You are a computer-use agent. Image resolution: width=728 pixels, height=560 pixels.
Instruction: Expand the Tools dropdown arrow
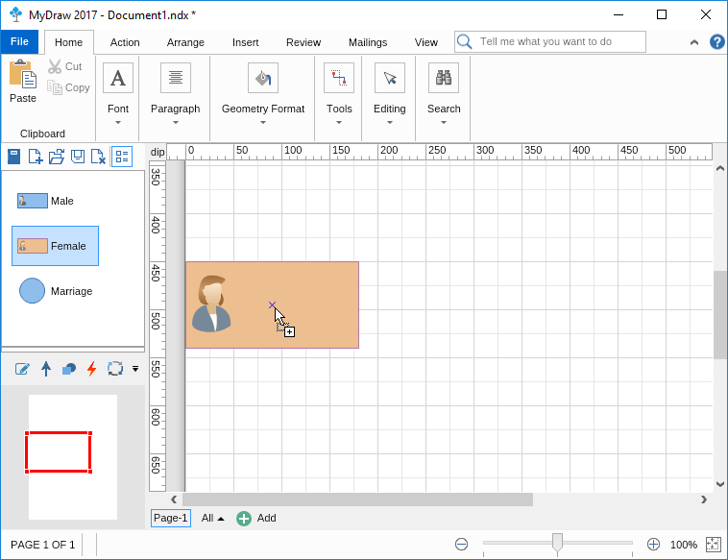[x=339, y=123]
